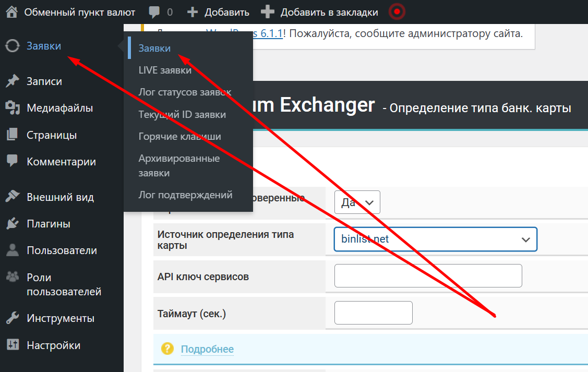Viewport: 588px width, 372px height.
Task: Open comments bubble icon in admin bar
Action: tap(154, 11)
